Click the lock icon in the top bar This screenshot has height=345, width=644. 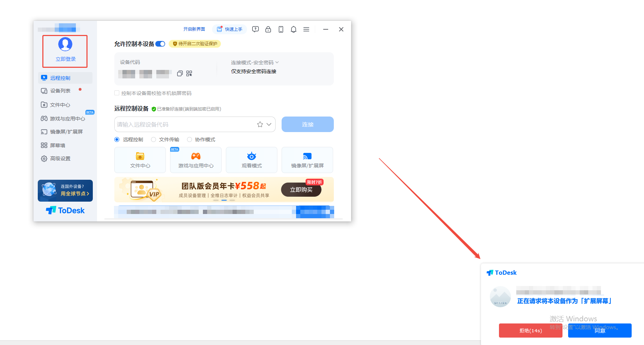[268, 29]
